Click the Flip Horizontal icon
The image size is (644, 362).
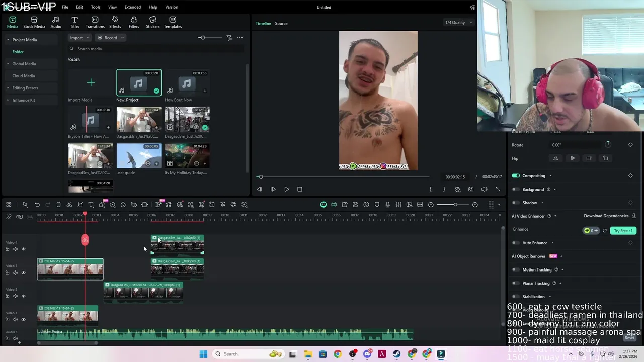[555, 158]
